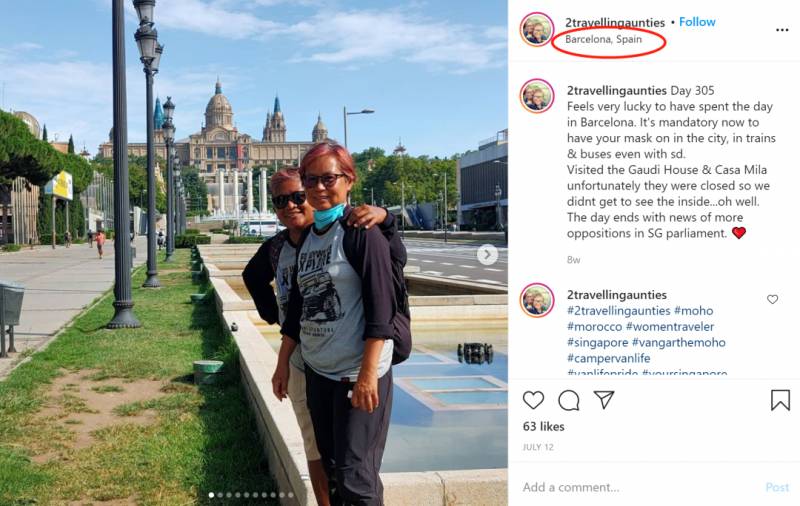Open the 2travellingaunties username in the header

(615, 22)
